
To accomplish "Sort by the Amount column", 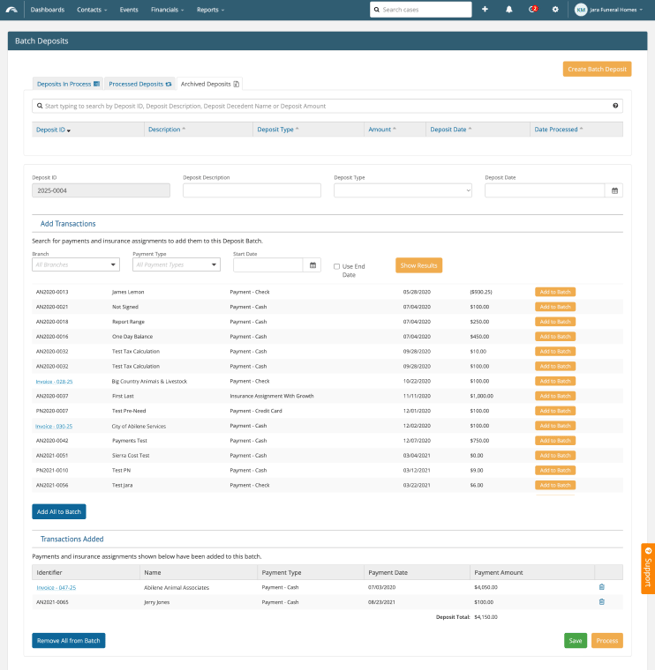I will click(x=382, y=129).
